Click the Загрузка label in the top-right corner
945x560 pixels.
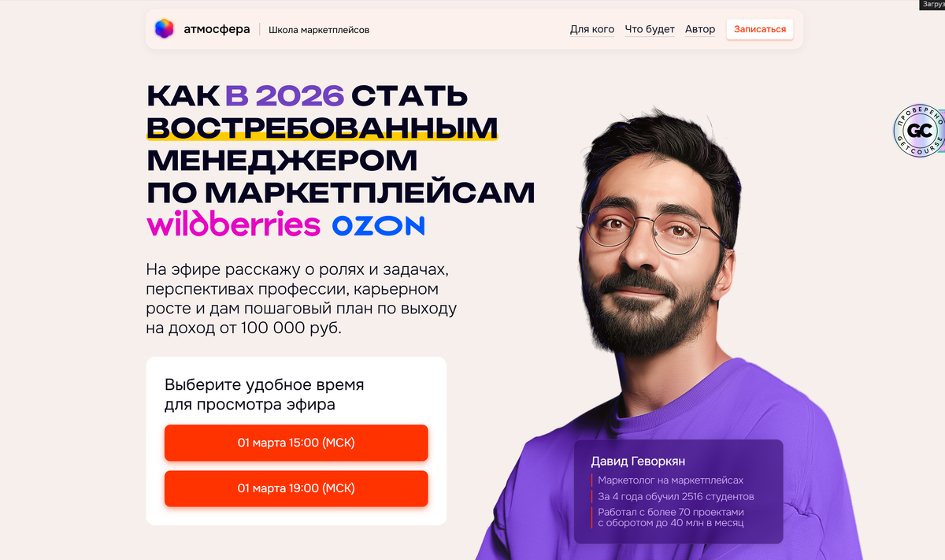tap(932, 5)
